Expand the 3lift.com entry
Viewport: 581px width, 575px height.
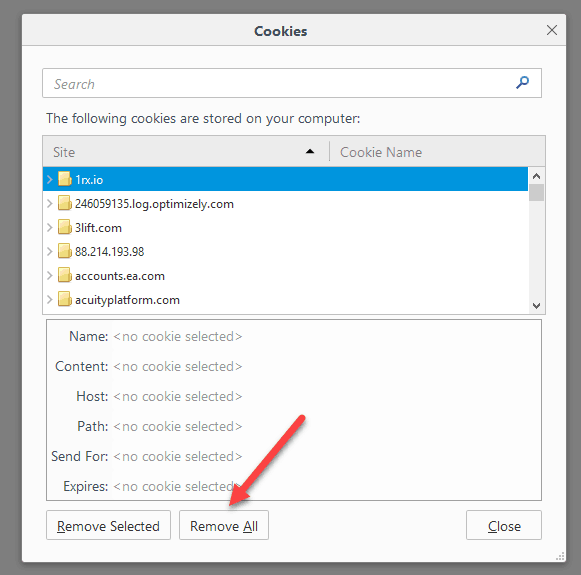pos(50,227)
